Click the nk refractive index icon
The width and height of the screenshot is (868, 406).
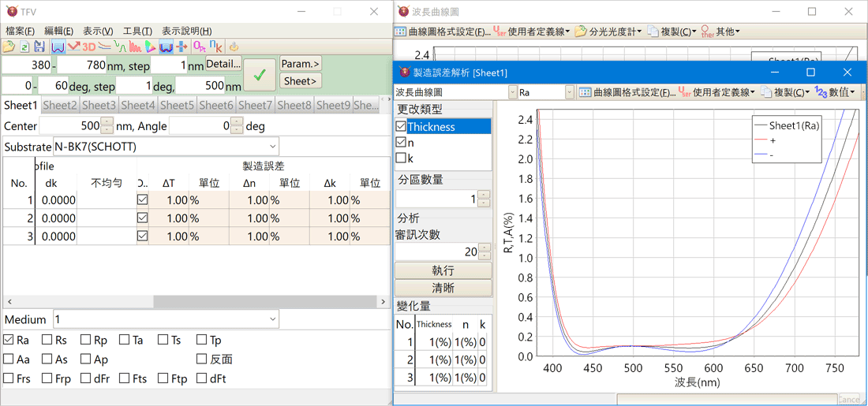(x=214, y=47)
